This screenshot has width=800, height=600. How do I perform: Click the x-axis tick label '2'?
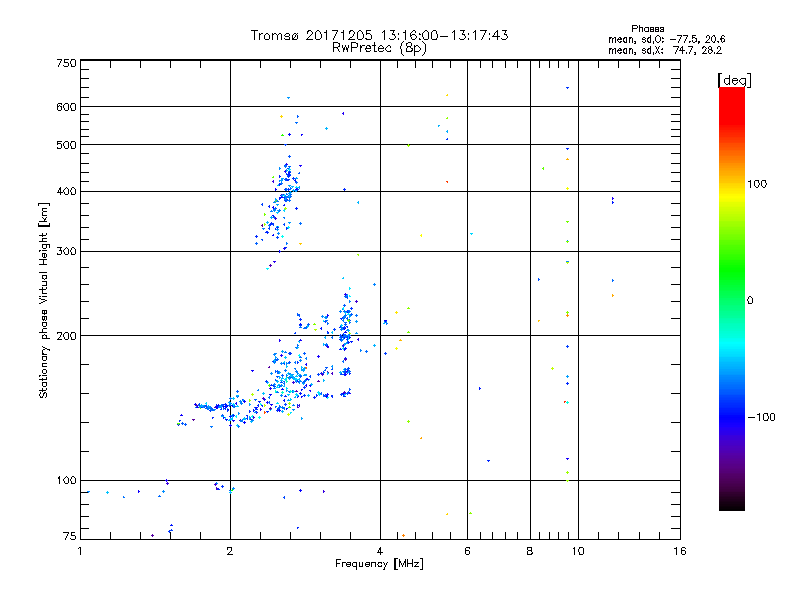[230, 551]
